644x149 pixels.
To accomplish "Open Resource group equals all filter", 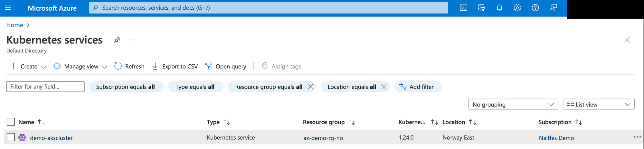I will click(269, 87).
